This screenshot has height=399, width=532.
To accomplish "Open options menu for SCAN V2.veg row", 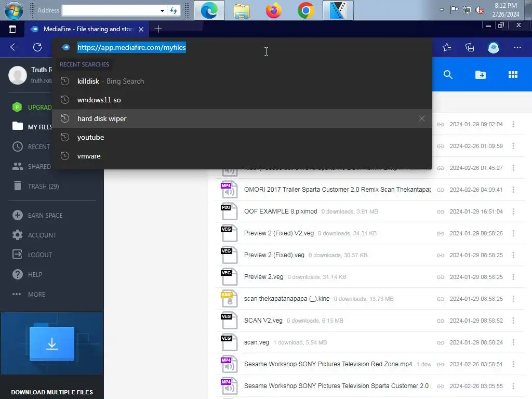I will point(513,320).
